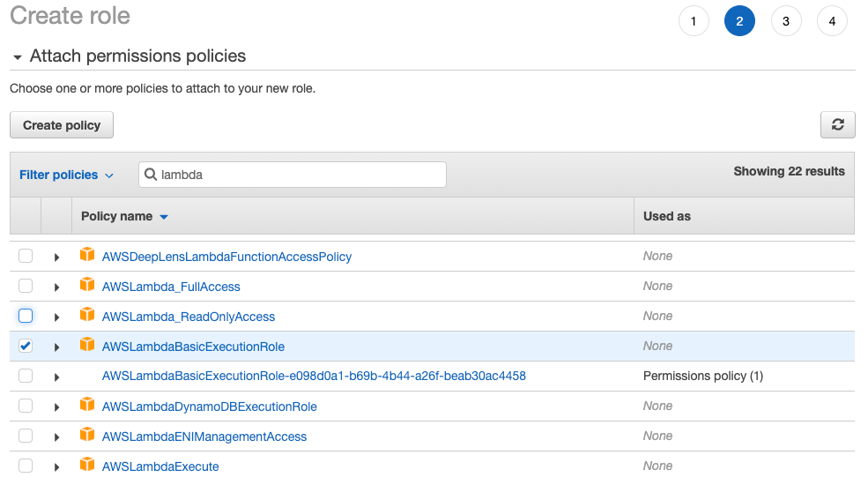Click the orange box icon beside AWSDeepLensLambdaFunctionAccessPolicy
Viewport: 868px width, 485px height.
point(87,254)
